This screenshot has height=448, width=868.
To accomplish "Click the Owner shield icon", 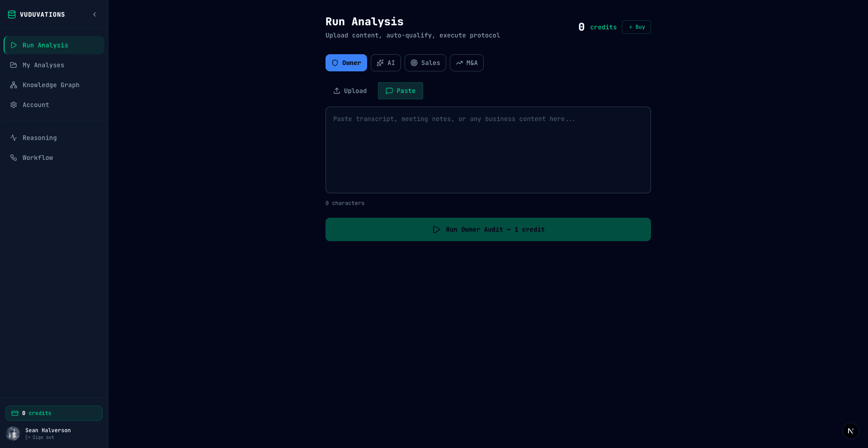I will point(335,63).
